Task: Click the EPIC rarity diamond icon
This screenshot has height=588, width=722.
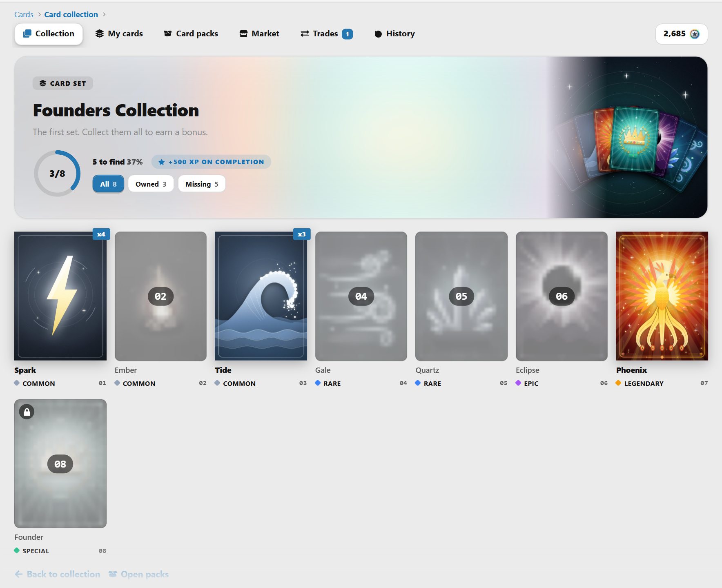Action: click(518, 383)
